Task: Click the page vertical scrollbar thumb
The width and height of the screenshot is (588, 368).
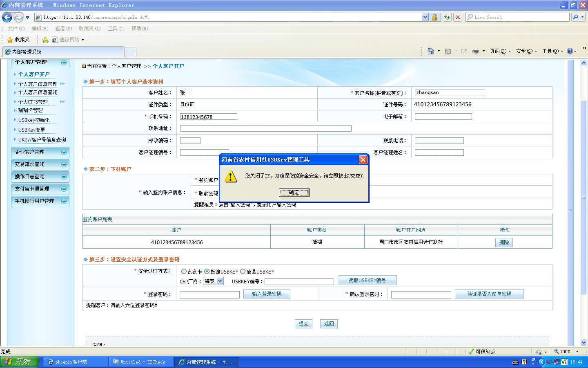Action: click(584, 196)
